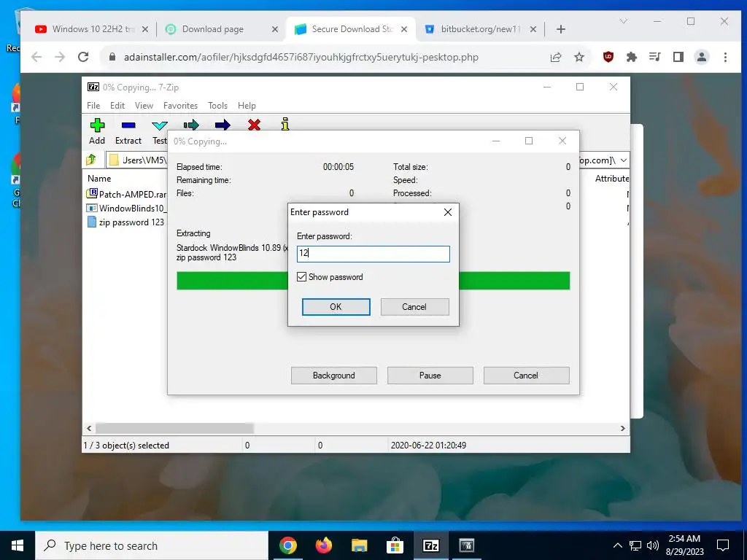Click the Chrome address bar URL
747x560 pixels.
[x=301, y=57]
